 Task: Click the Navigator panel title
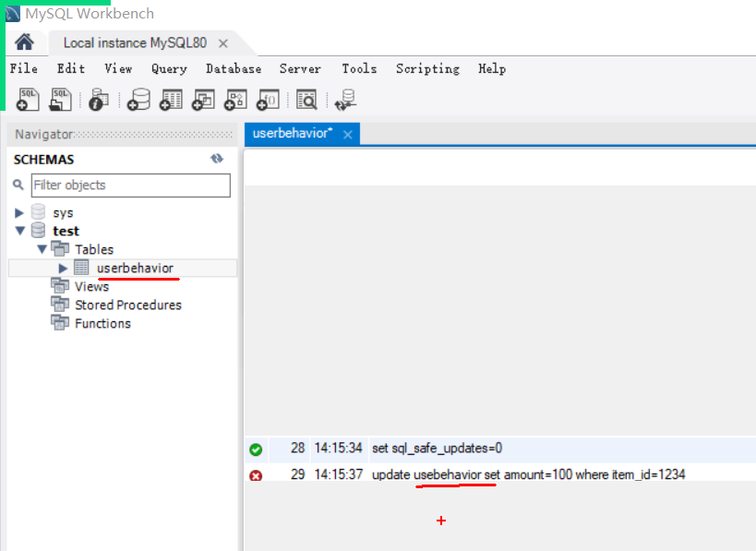coord(44,134)
